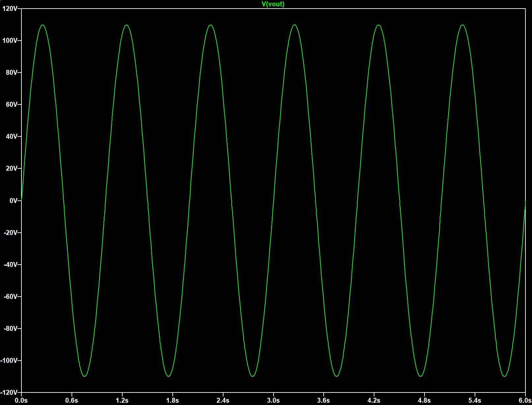The width and height of the screenshot is (532, 405).
Task: Click the 3.6s time axis label
Action: [324, 400]
